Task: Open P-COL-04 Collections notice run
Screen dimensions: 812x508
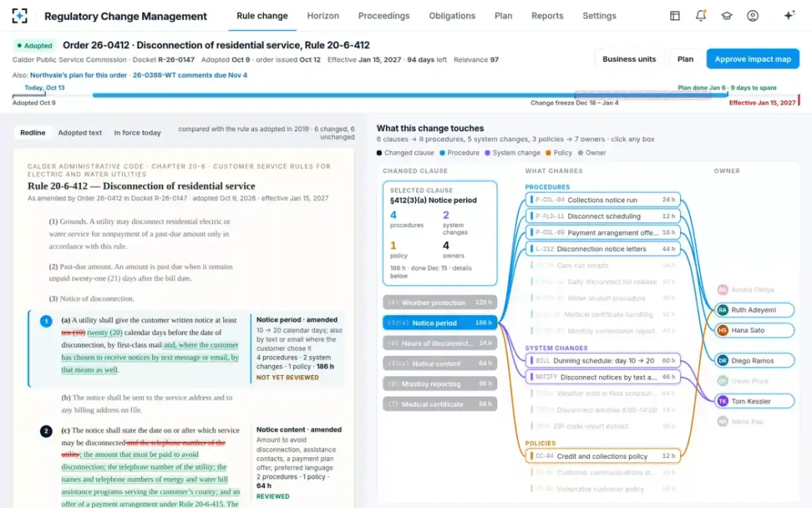Action: 603,200
